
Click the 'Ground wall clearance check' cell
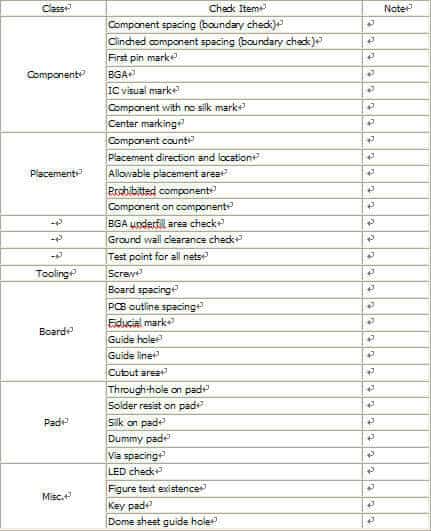[x=234, y=240]
